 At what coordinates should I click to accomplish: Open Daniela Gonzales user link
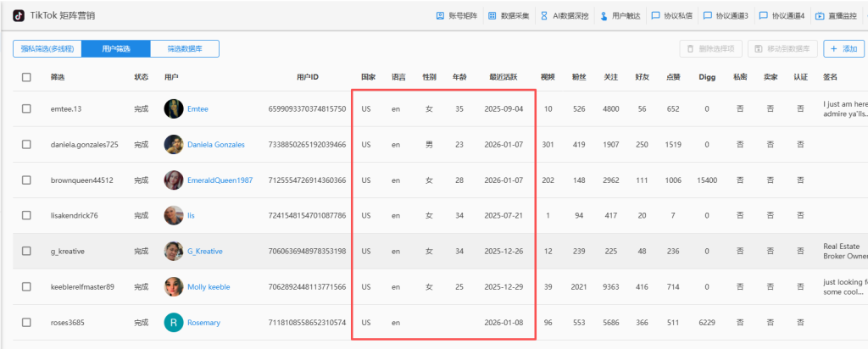216,144
